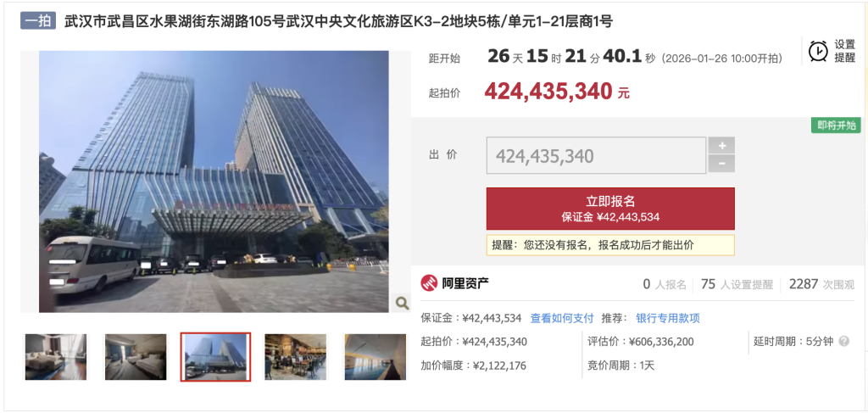Open the 银行专用款项 link

coord(668,318)
